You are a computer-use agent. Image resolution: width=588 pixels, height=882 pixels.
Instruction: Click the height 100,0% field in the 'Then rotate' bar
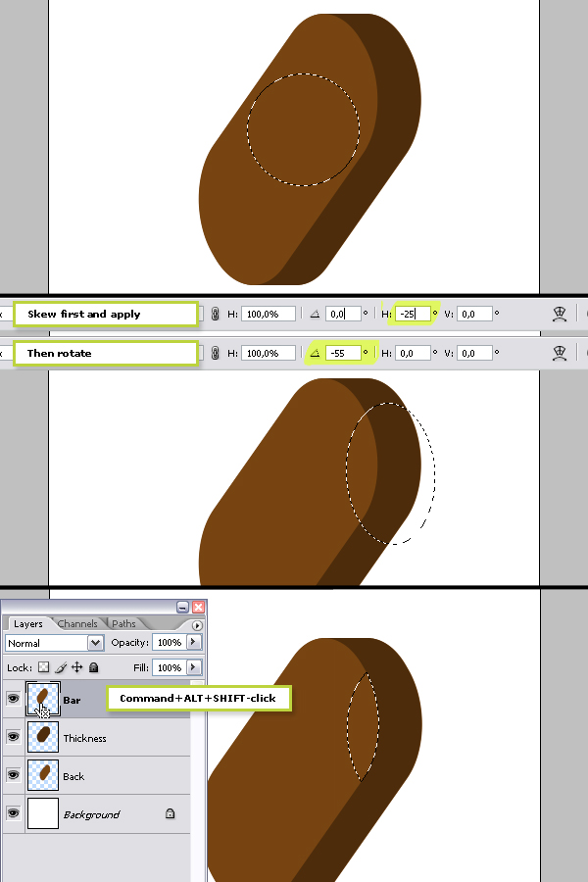(269, 353)
